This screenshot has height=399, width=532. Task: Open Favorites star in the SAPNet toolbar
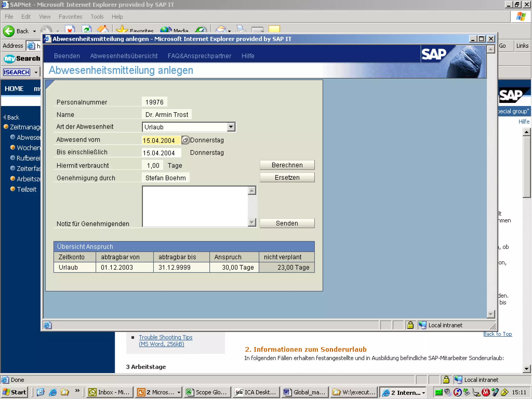pos(122,29)
